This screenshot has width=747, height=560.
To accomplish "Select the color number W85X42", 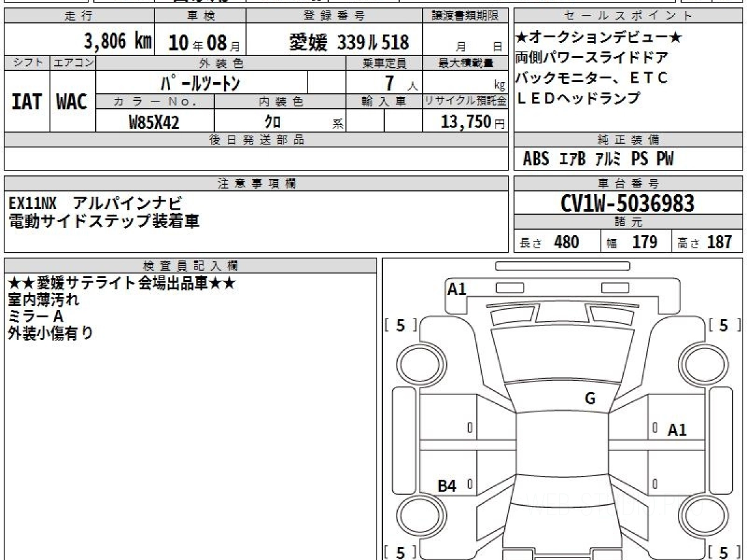I will 154,122.
